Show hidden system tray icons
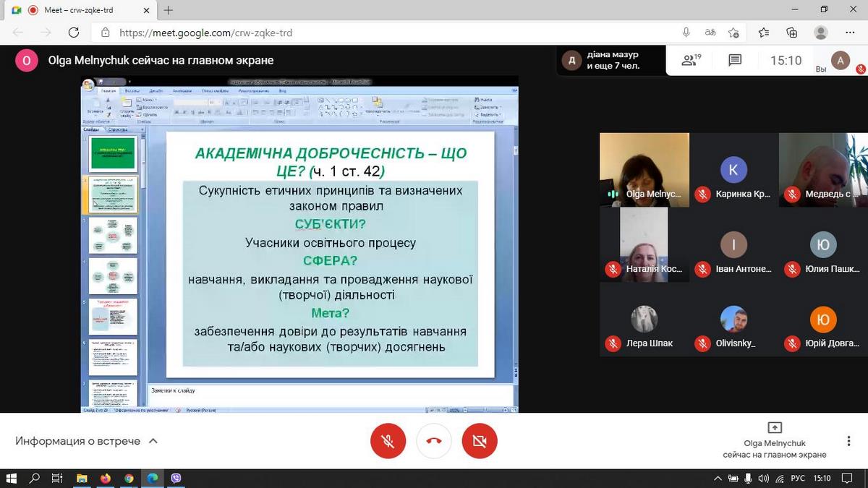The height and width of the screenshot is (488, 868). tap(718, 478)
